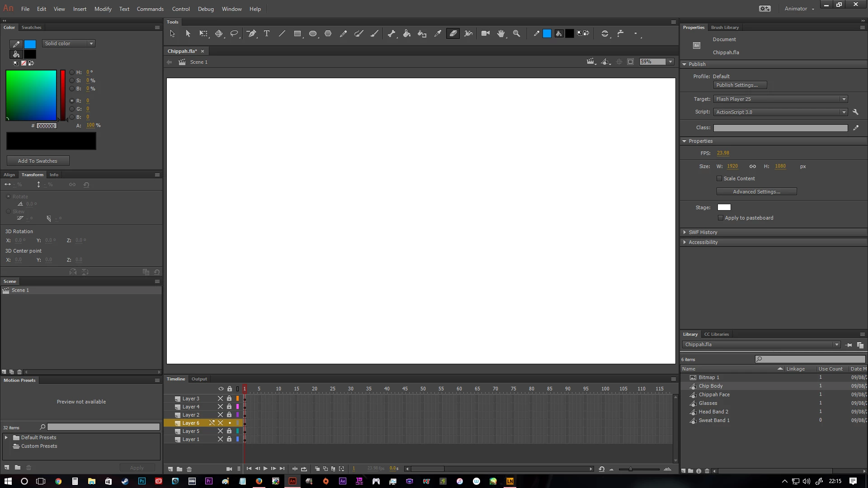Select the Lasso tool
The height and width of the screenshot is (488, 868).
coord(234,33)
